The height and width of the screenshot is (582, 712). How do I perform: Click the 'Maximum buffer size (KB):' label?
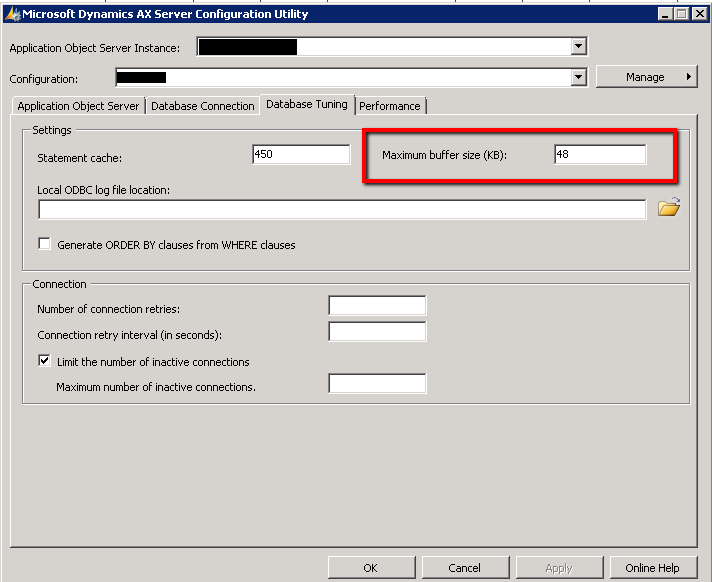point(445,155)
